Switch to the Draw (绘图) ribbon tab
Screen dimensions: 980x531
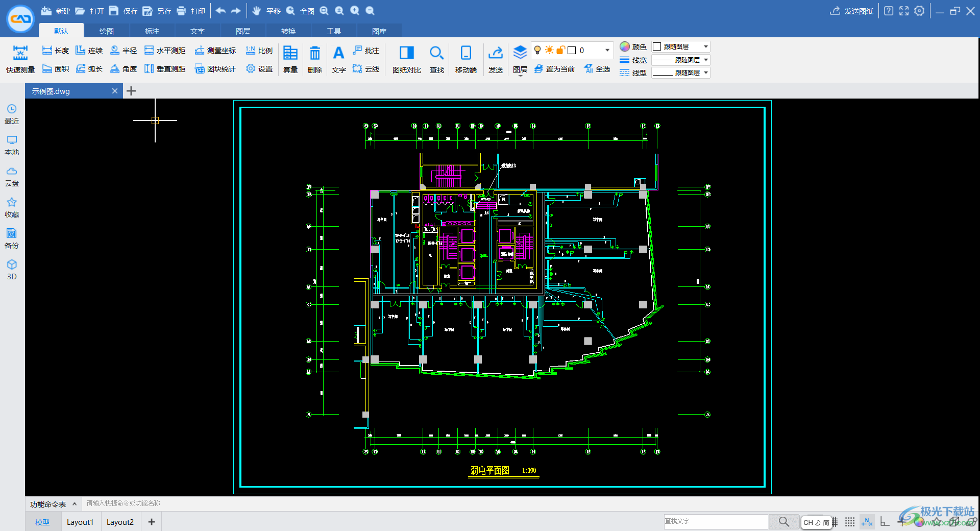(x=106, y=31)
